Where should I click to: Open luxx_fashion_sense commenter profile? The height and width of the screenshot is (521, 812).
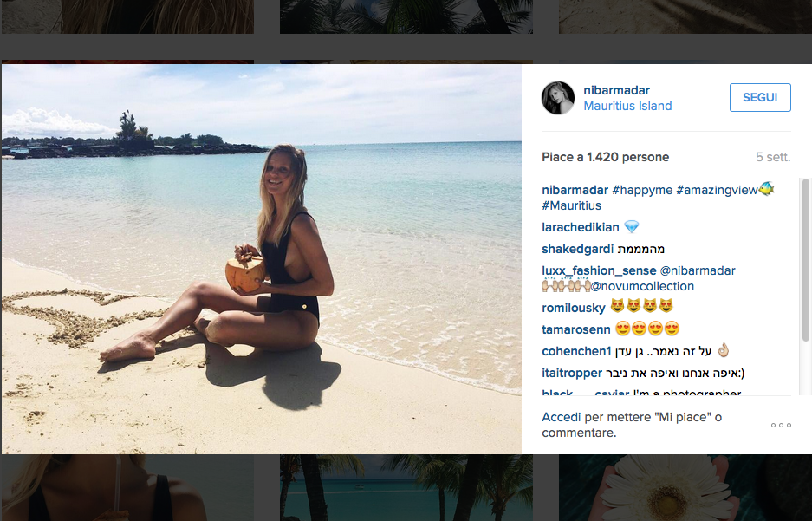[599, 270]
